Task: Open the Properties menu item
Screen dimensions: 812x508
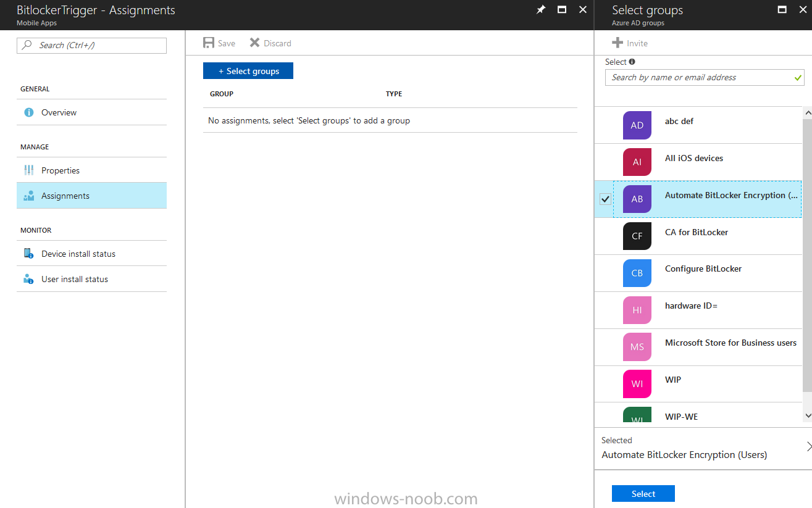Action: [x=91, y=170]
